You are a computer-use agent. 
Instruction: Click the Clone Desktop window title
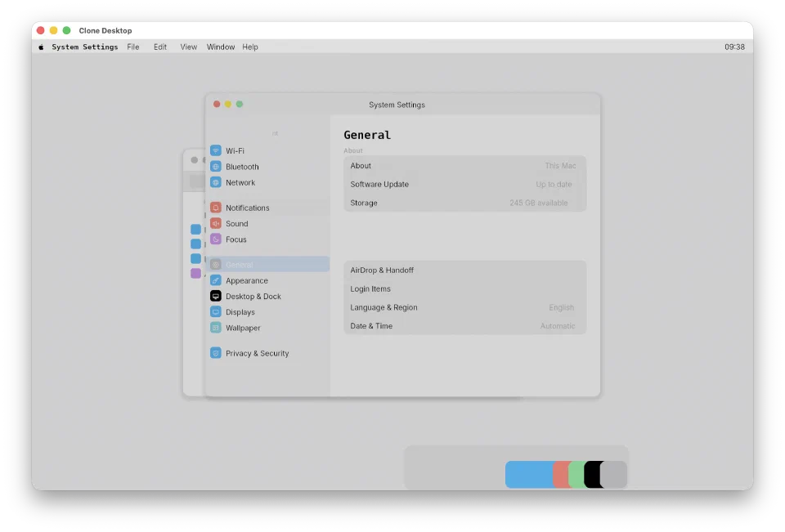(x=105, y=30)
